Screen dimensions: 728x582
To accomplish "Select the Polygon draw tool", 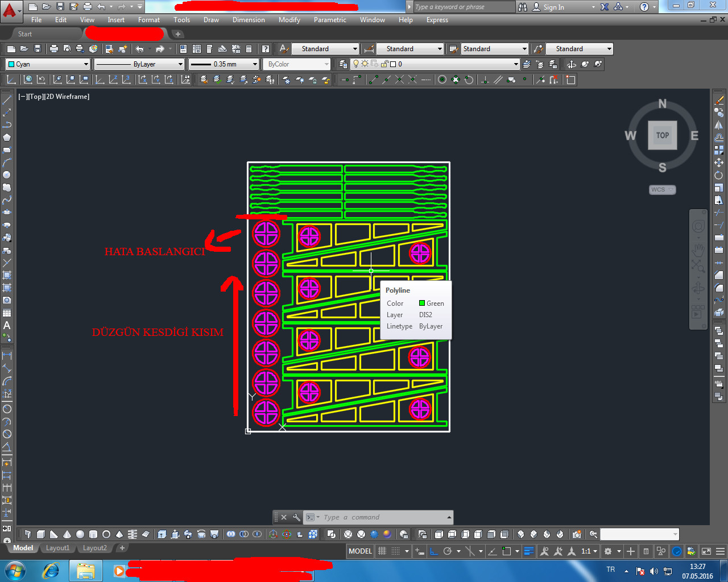I will click(7, 138).
